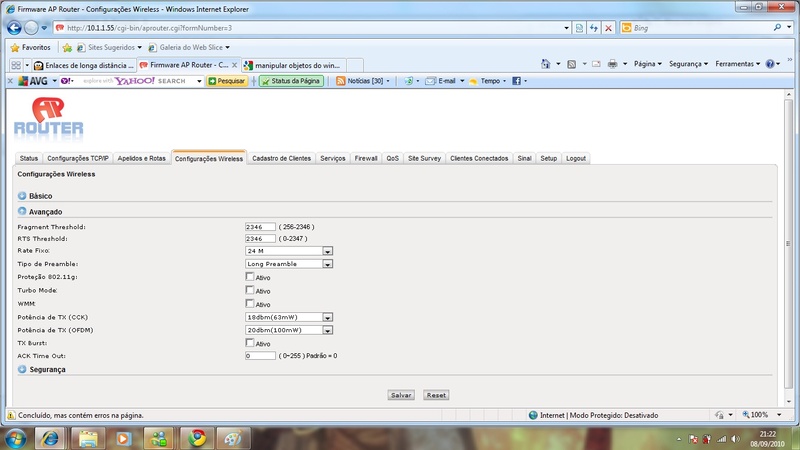Open Internet Explorer from the taskbar
Viewport: 800px width, 450px height.
click(x=49, y=438)
